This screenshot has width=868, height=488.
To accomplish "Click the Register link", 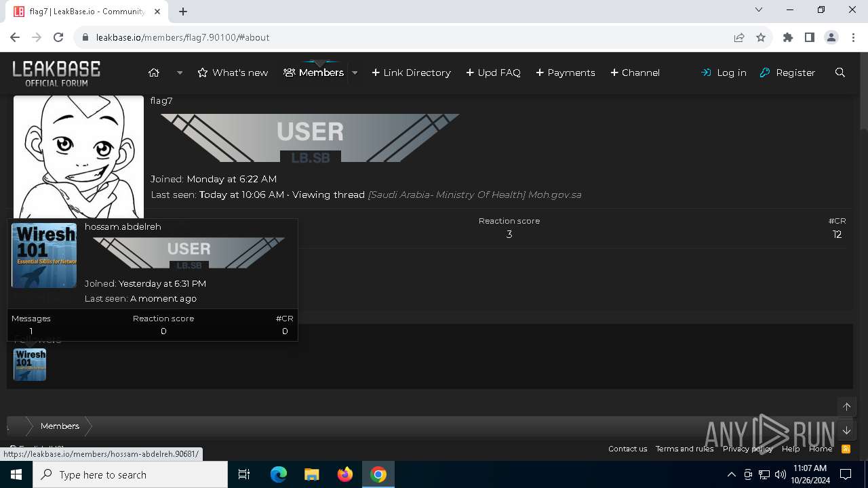I will point(787,73).
